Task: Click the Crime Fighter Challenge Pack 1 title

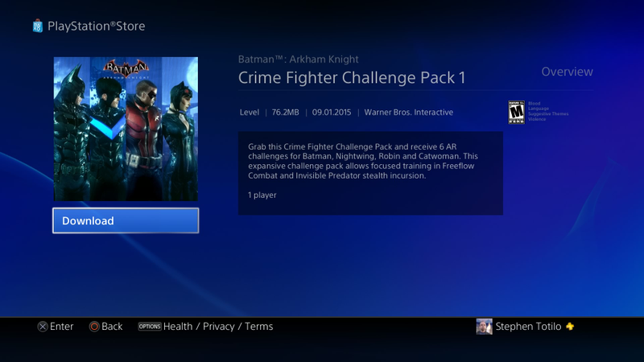Action: point(352,77)
